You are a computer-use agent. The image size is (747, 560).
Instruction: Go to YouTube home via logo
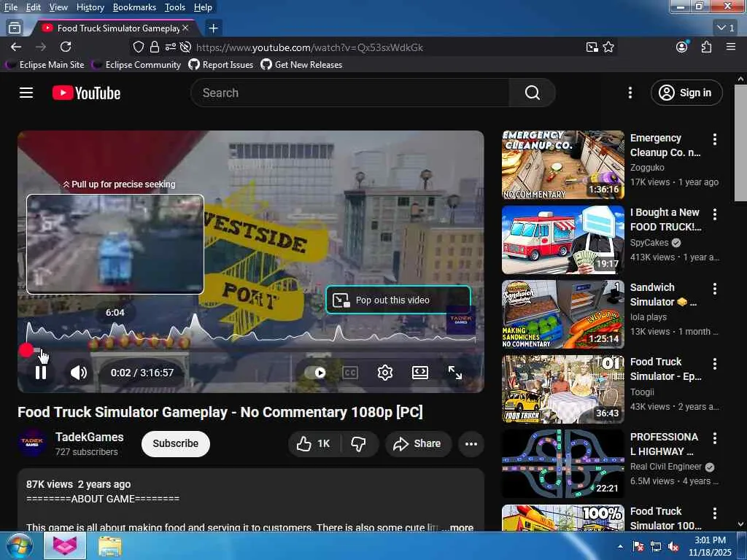[x=86, y=93]
